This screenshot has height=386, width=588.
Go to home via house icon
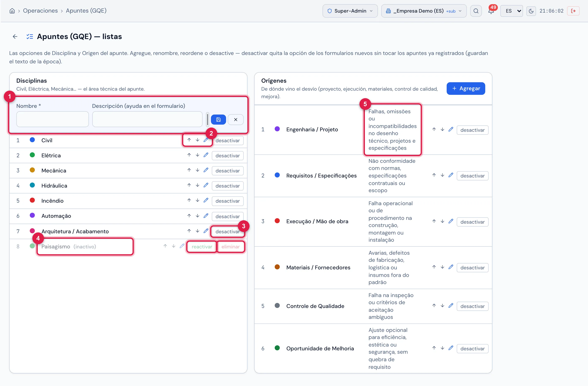coord(12,11)
